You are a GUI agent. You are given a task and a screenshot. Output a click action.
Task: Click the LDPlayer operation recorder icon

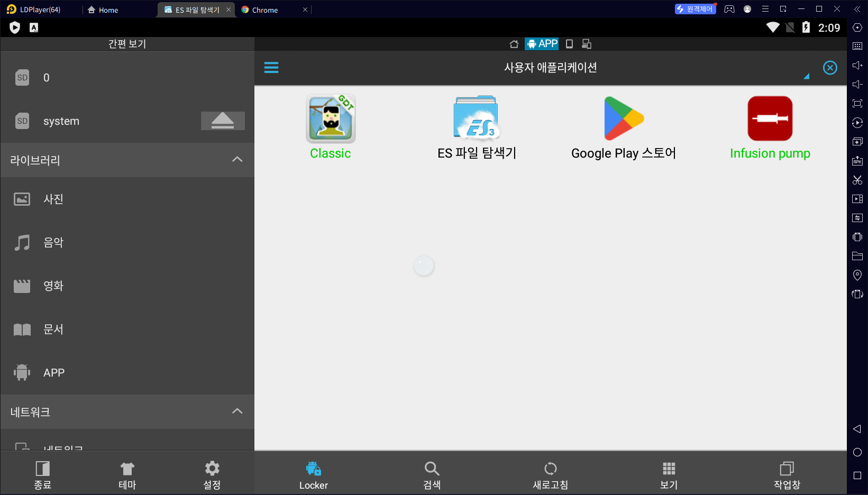pyautogui.click(x=857, y=123)
